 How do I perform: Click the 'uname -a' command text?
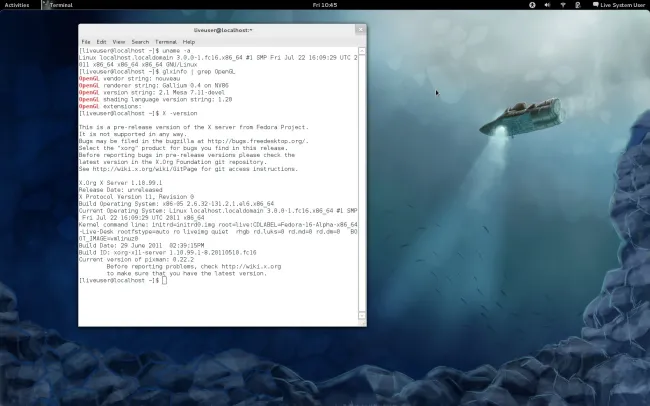click(x=176, y=51)
